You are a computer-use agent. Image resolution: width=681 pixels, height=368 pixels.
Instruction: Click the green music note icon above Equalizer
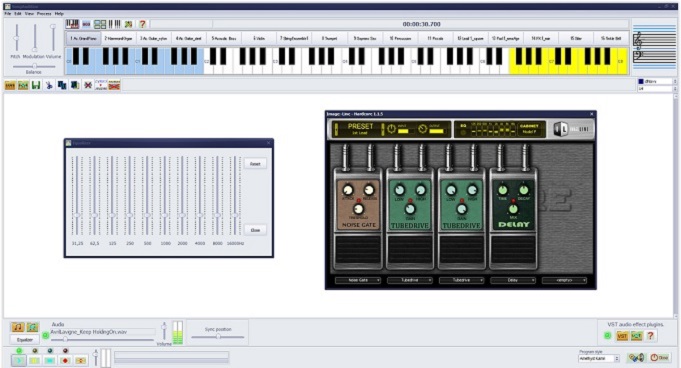coord(32,327)
